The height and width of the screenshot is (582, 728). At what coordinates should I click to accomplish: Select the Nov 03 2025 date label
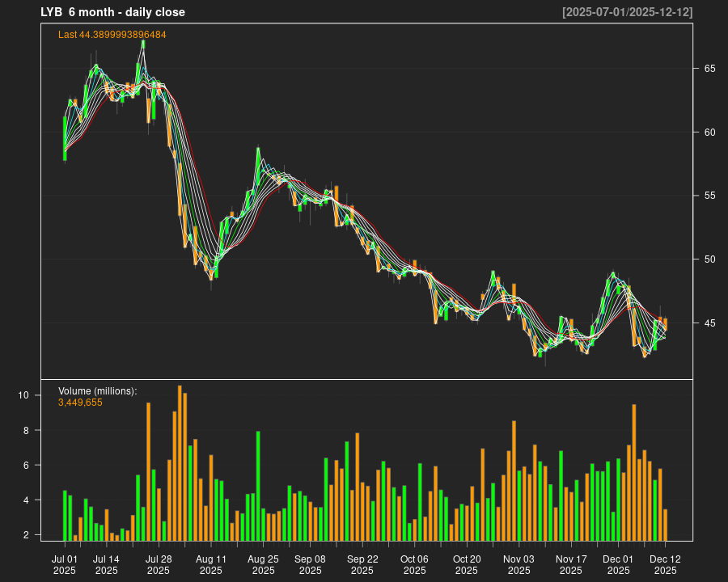[518, 564]
